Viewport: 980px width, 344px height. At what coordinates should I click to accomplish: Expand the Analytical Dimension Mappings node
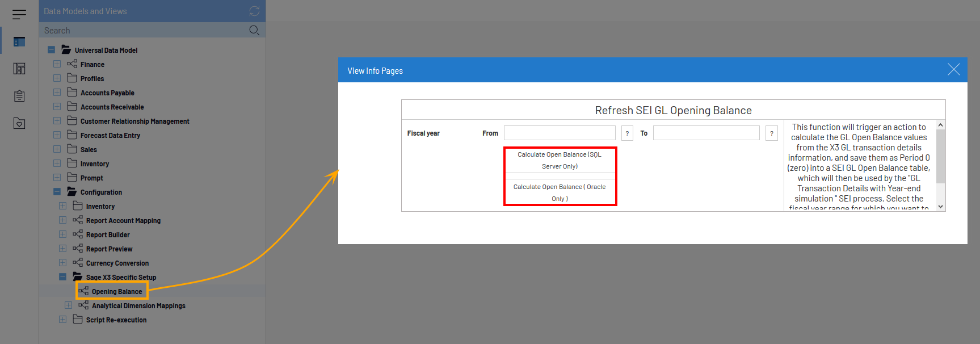point(68,305)
